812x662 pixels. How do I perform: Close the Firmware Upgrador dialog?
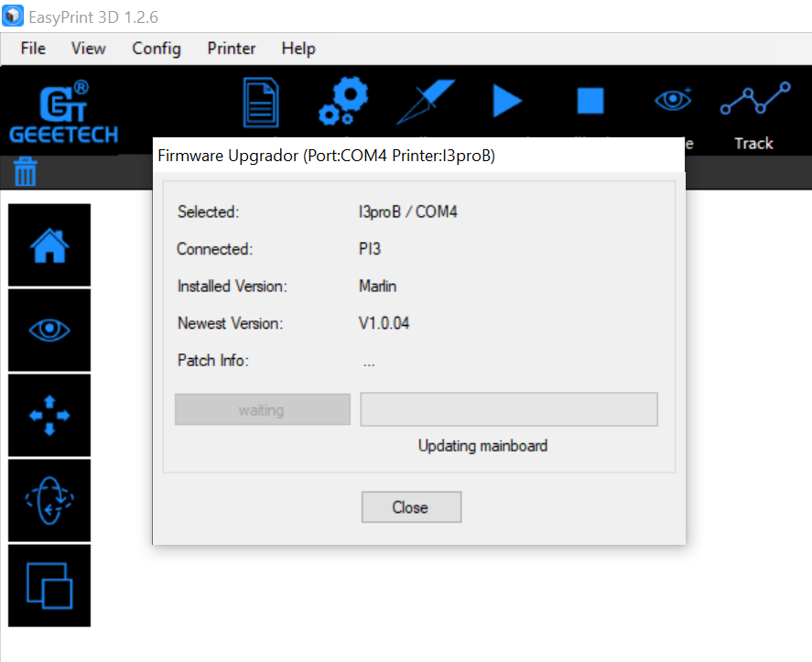point(411,507)
